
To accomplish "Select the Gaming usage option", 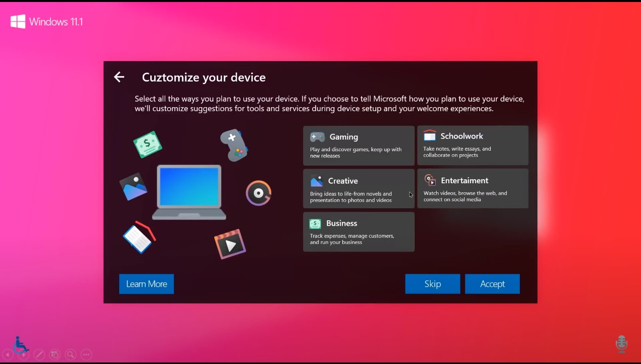I will click(x=359, y=145).
